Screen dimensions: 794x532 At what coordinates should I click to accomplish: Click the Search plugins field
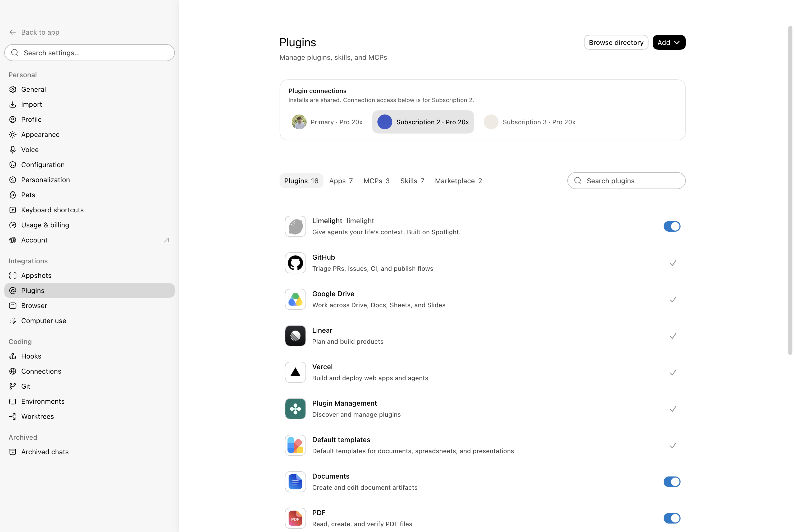626,181
